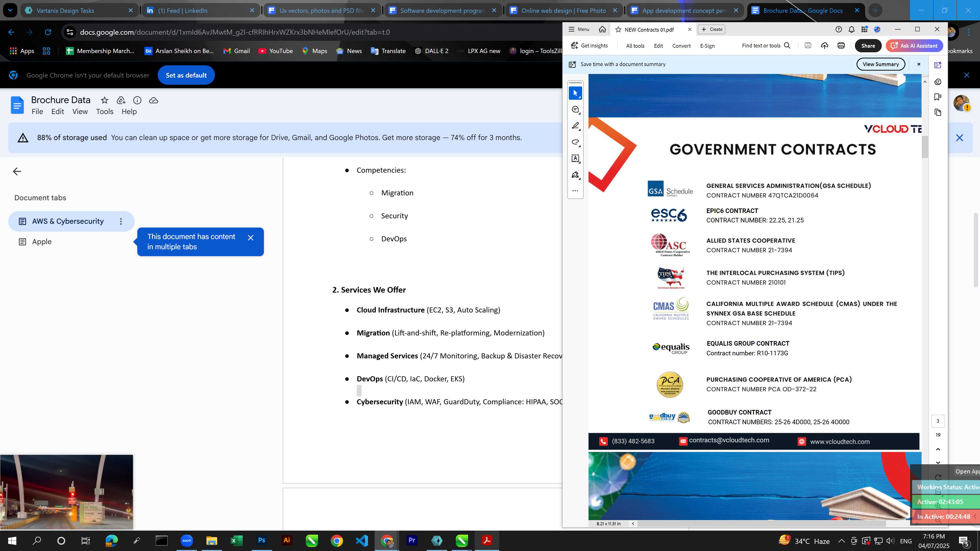
Task: Click the Share button in Acrobat
Action: coord(868,46)
